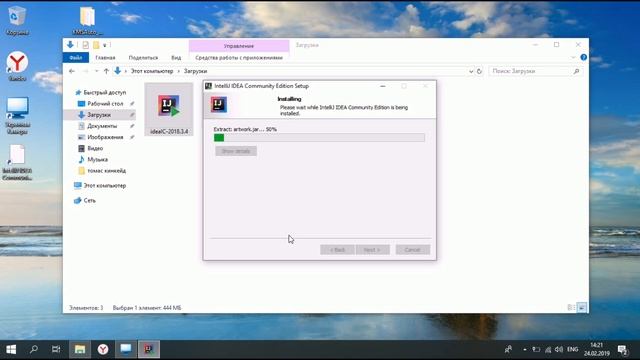Select Загрузки in navigation pane
The width and height of the screenshot is (640, 360).
pyautogui.click(x=100, y=115)
